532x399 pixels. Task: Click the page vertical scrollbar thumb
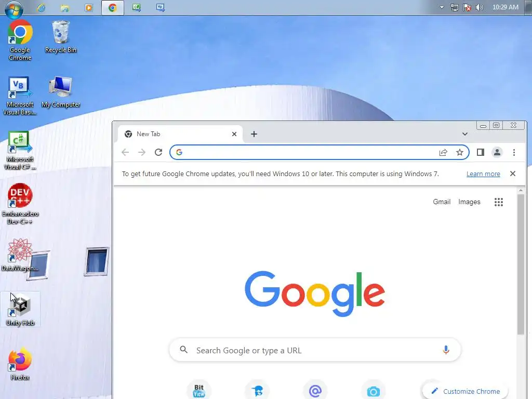click(x=521, y=264)
